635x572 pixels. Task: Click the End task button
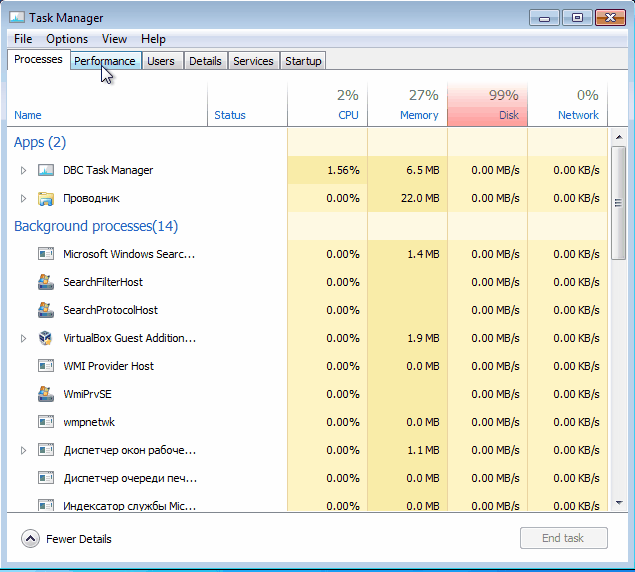click(564, 538)
